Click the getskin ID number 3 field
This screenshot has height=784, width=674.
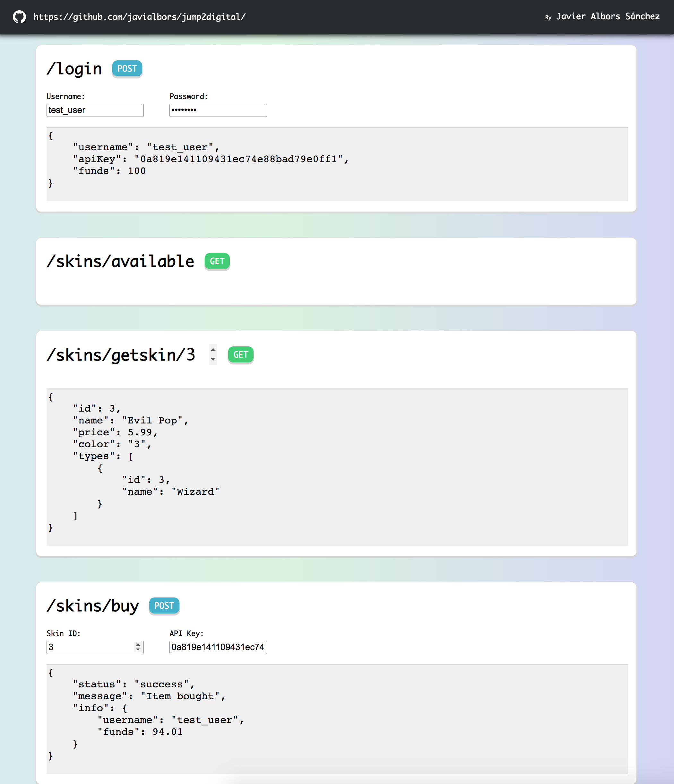pyautogui.click(x=191, y=355)
